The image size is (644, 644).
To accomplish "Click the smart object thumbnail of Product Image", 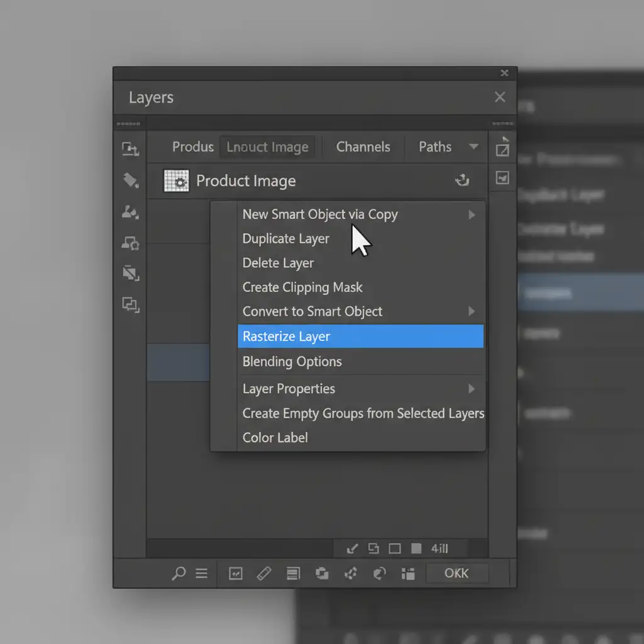I will pos(176,181).
